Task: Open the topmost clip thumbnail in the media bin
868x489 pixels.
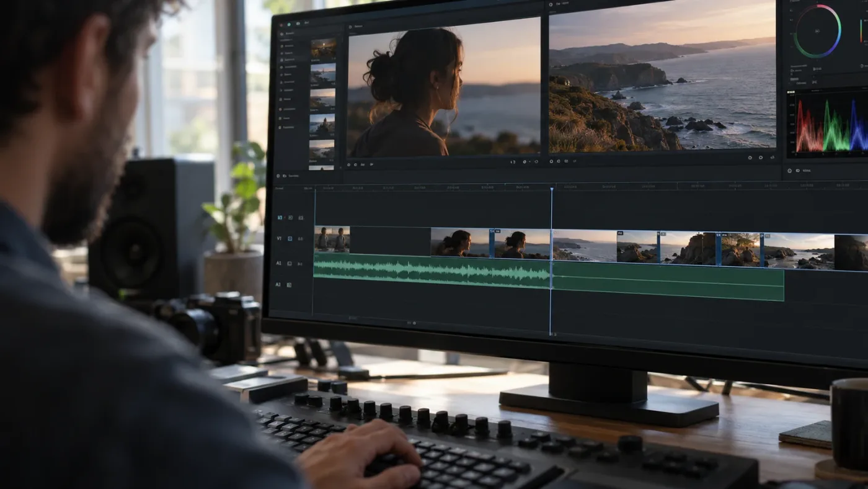Action: pyautogui.click(x=323, y=48)
